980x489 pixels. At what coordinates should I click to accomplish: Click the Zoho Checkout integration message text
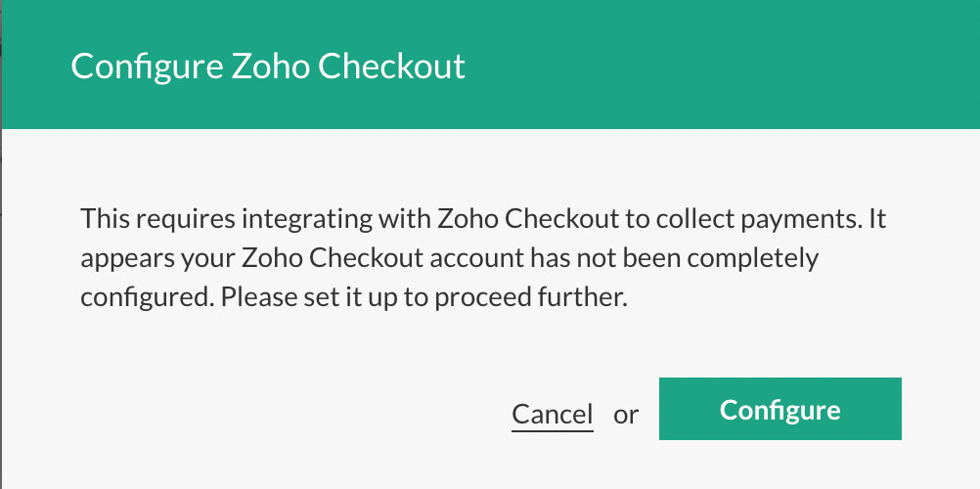coord(483,258)
